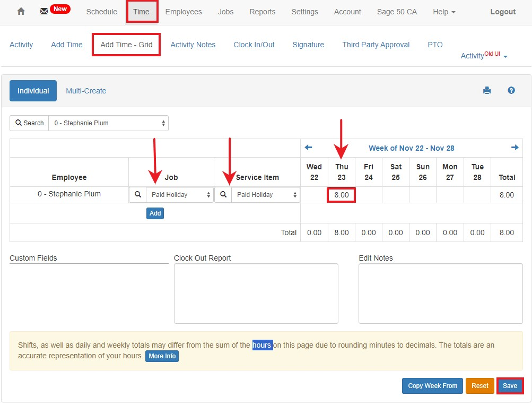Switch to Activity Notes tab
This screenshot has height=405, width=532.
tap(193, 45)
